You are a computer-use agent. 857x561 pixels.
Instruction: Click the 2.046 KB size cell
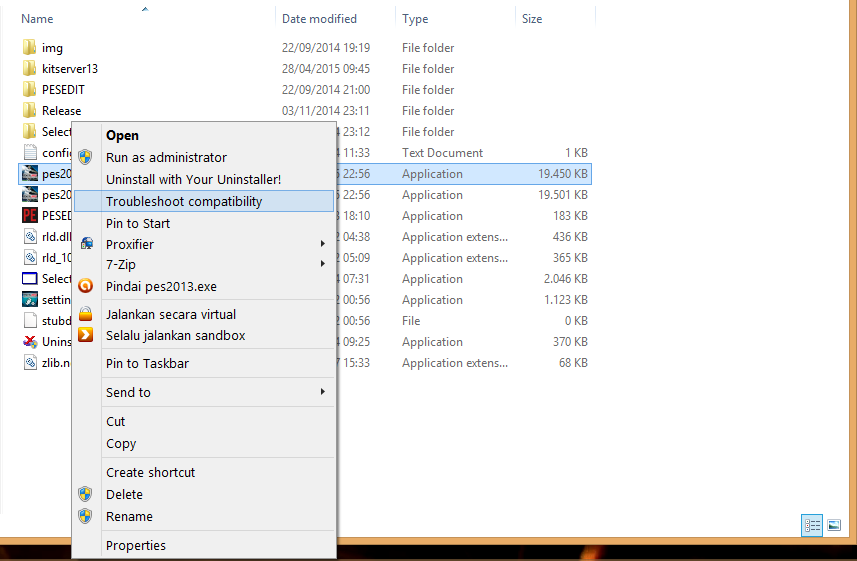[566, 279]
